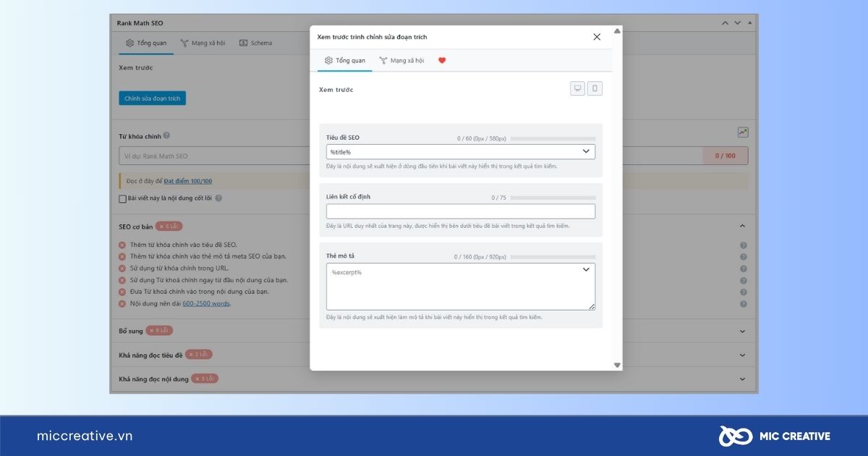Click modal scrollbar down arrow
868x456 pixels.
(x=617, y=365)
